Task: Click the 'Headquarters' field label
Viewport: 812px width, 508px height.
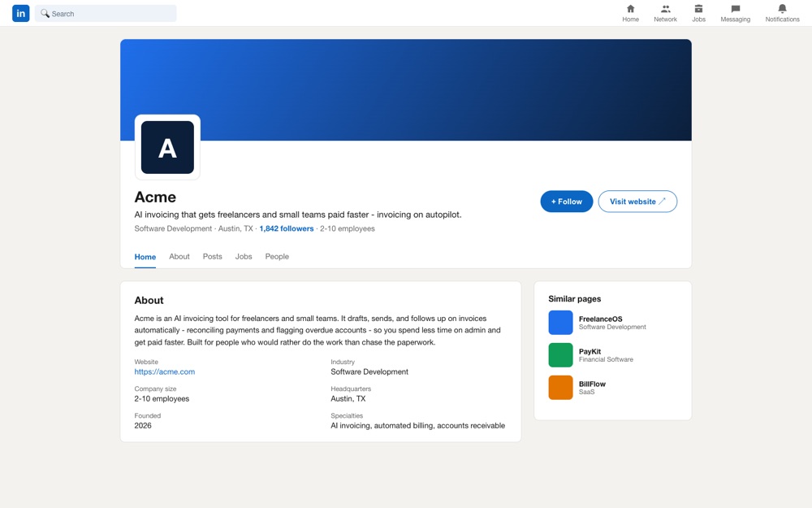Action: click(351, 389)
